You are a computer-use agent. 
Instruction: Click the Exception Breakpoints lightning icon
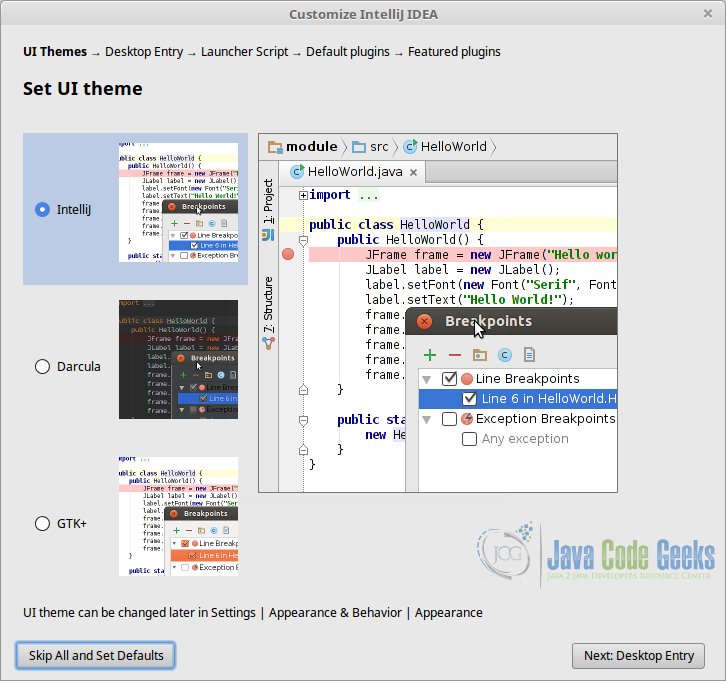(467, 419)
